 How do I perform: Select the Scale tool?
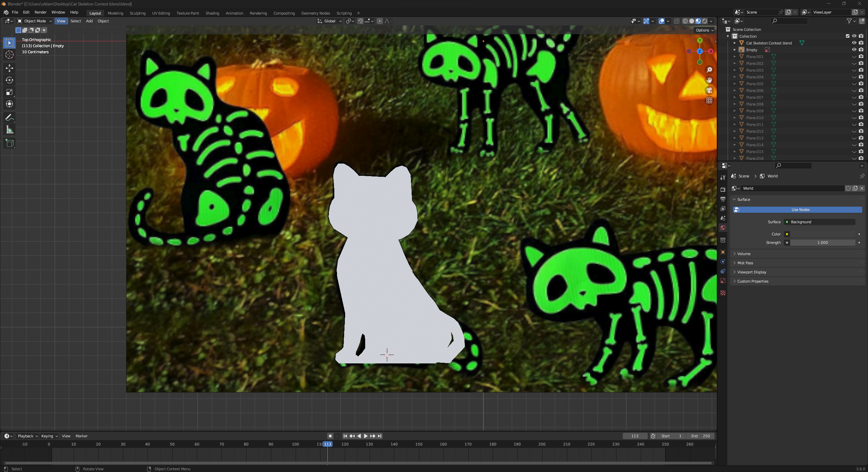[9, 92]
